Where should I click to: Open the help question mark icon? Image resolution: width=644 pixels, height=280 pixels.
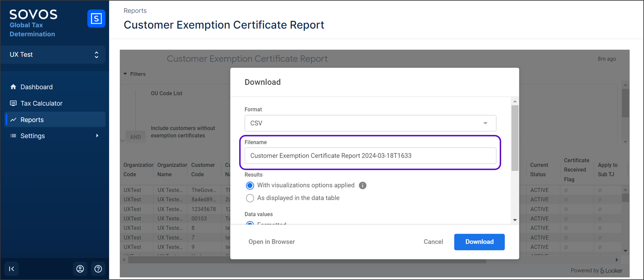[x=98, y=269]
